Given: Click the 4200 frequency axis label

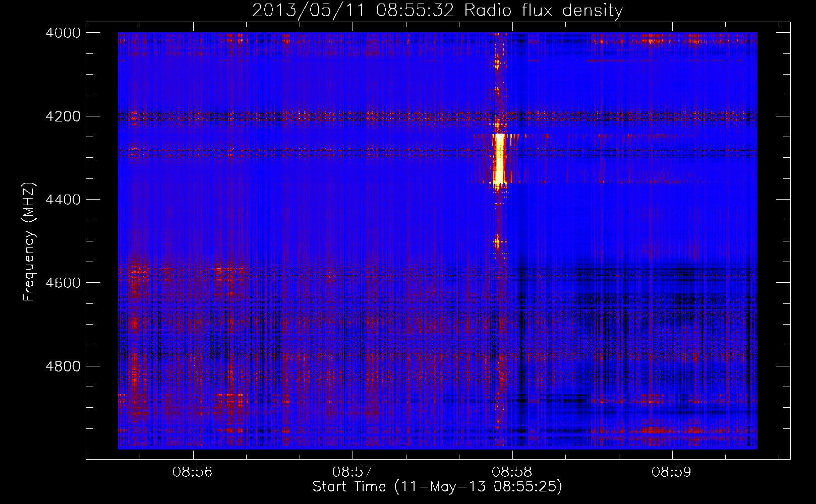Looking at the screenshot, I should coord(63,116).
